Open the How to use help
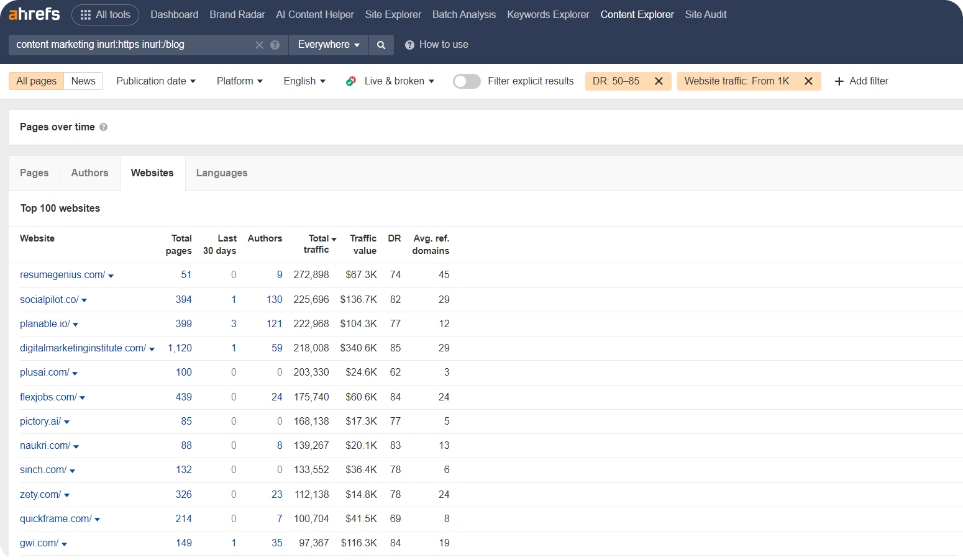Viewport: 963px width, 560px height. 437,45
